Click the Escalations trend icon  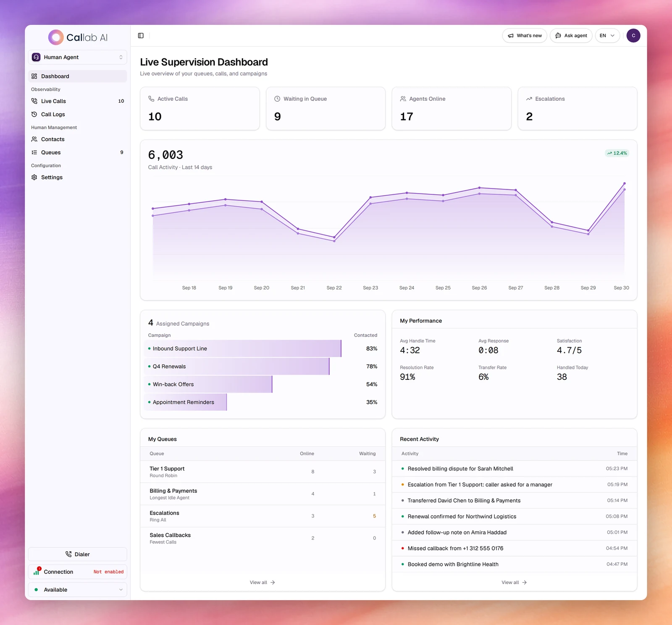click(x=529, y=99)
